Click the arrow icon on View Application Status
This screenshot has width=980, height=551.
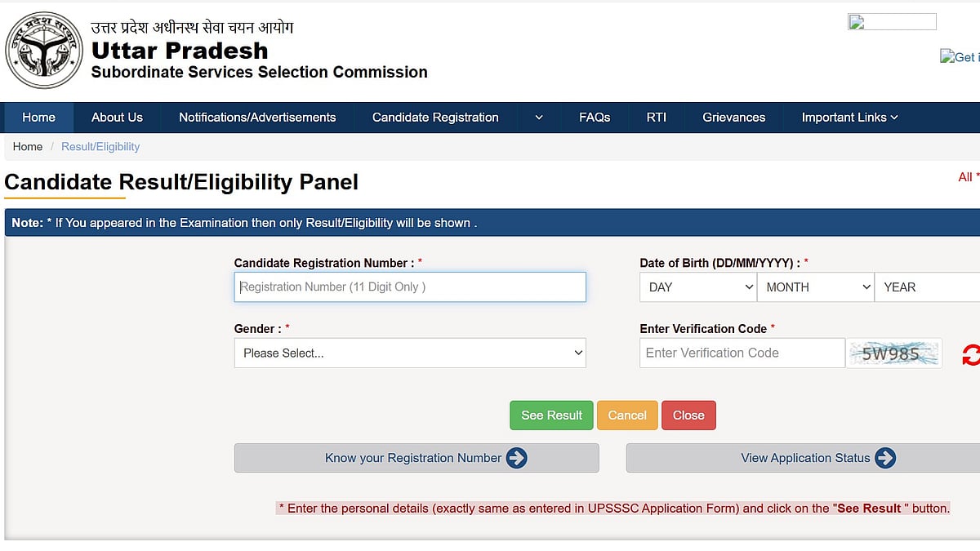click(888, 458)
